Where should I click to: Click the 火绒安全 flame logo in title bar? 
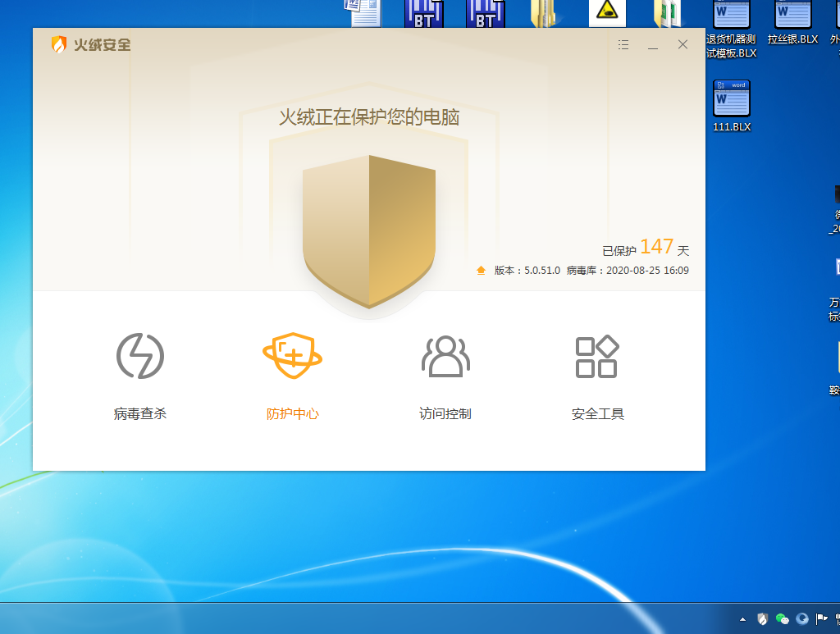click(x=59, y=44)
